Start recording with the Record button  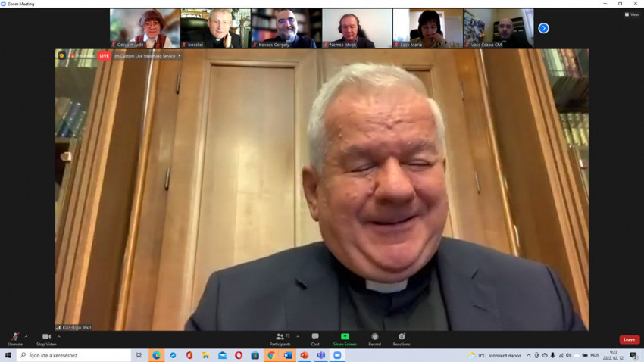pos(374,338)
